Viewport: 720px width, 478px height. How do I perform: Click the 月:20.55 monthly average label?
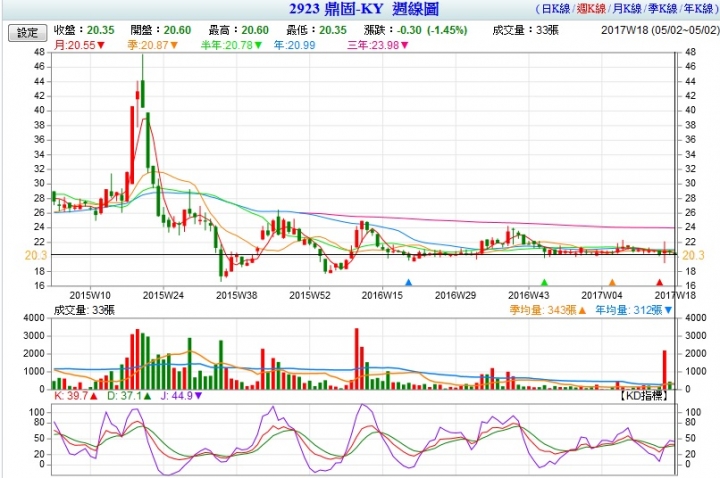pyautogui.click(x=79, y=45)
